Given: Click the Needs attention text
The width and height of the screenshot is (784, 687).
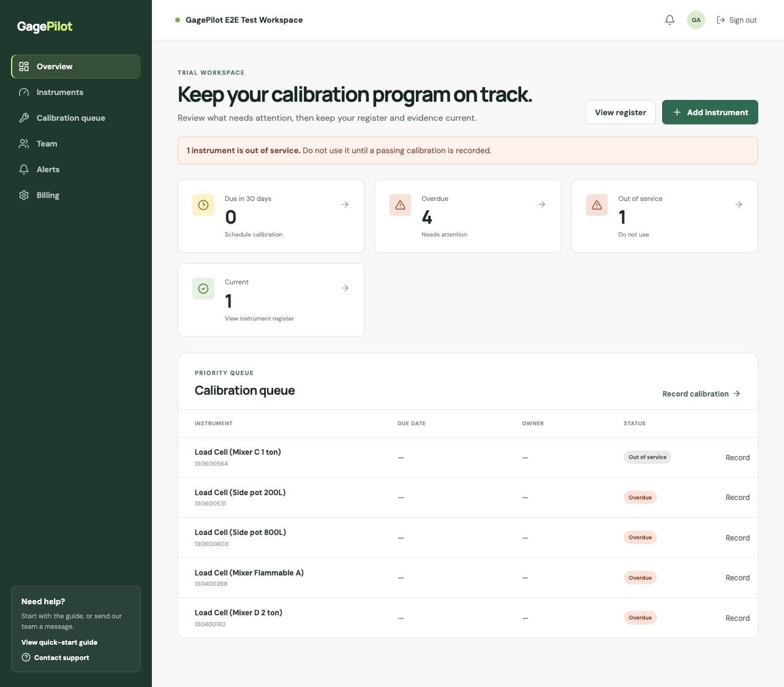Looking at the screenshot, I should (x=444, y=234).
